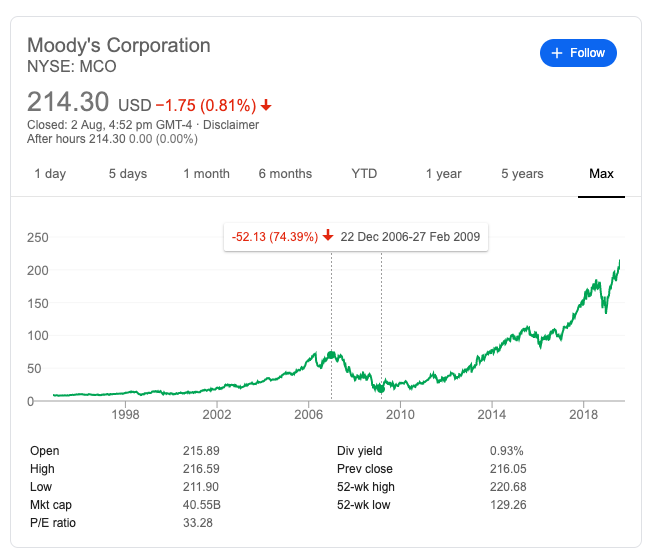659x560 pixels.
Task: Click the Moody's Corporation title
Action: coord(118,45)
